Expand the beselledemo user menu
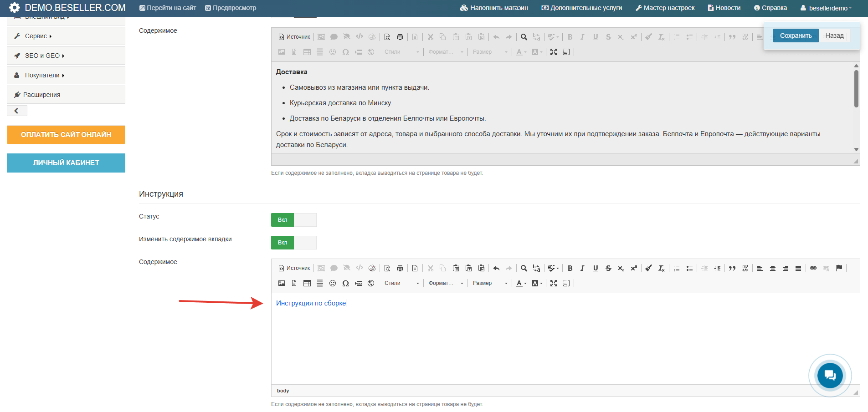868x412 pixels. point(826,8)
